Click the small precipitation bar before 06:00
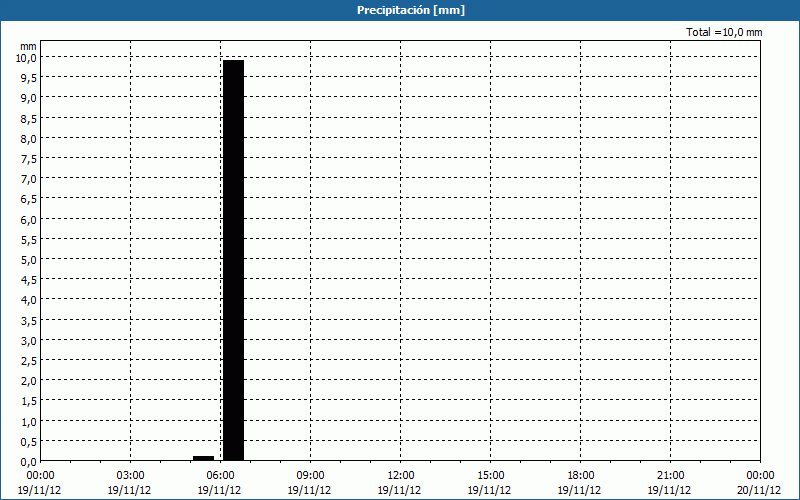Viewport: 800px width, 500px height. [204, 458]
